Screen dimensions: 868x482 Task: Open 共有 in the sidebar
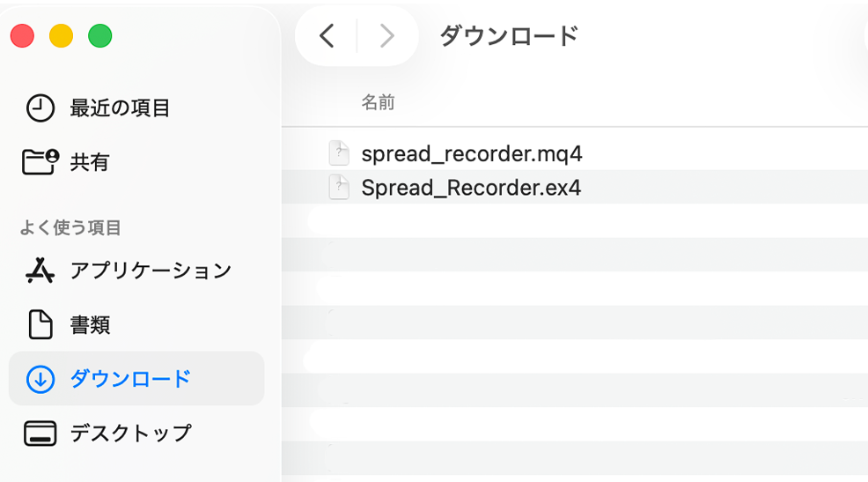point(90,162)
